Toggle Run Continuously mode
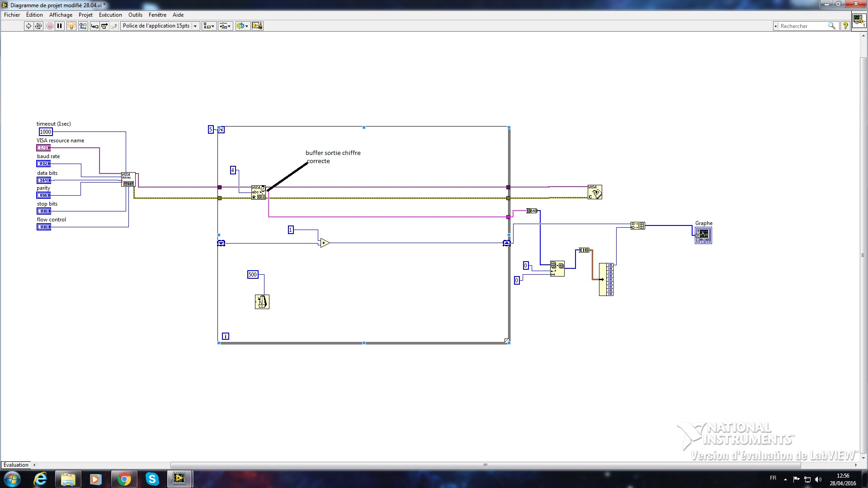 tap(38, 26)
